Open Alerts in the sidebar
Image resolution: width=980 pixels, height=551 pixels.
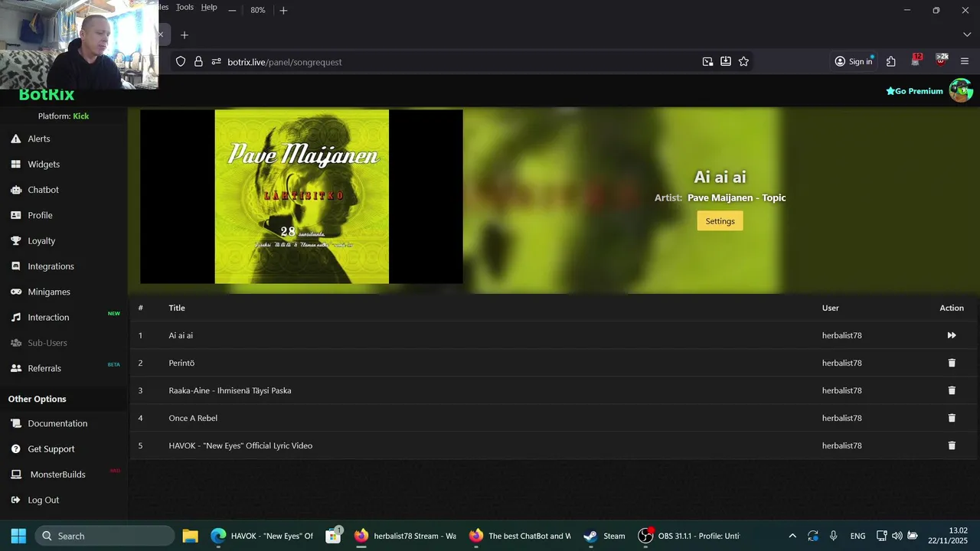pyautogui.click(x=38, y=139)
